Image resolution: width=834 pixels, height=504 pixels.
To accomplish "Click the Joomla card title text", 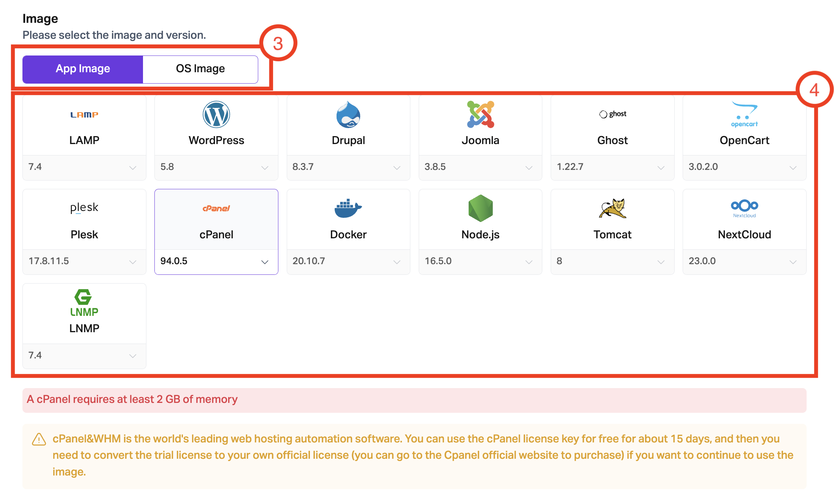I will pyautogui.click(x=480, y=140).
